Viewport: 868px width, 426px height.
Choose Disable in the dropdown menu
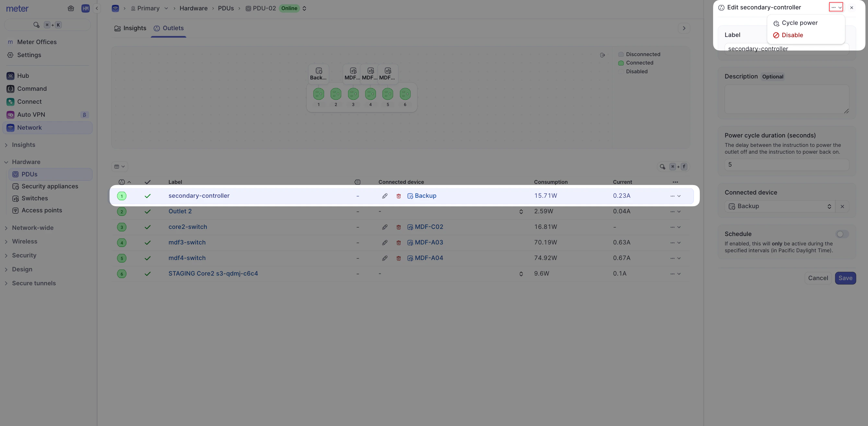point(792,35)
